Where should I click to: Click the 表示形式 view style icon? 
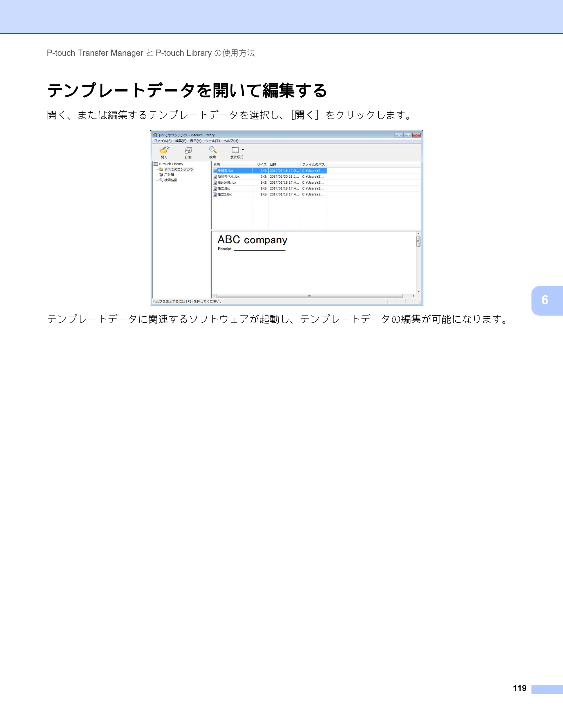(235, 150)
